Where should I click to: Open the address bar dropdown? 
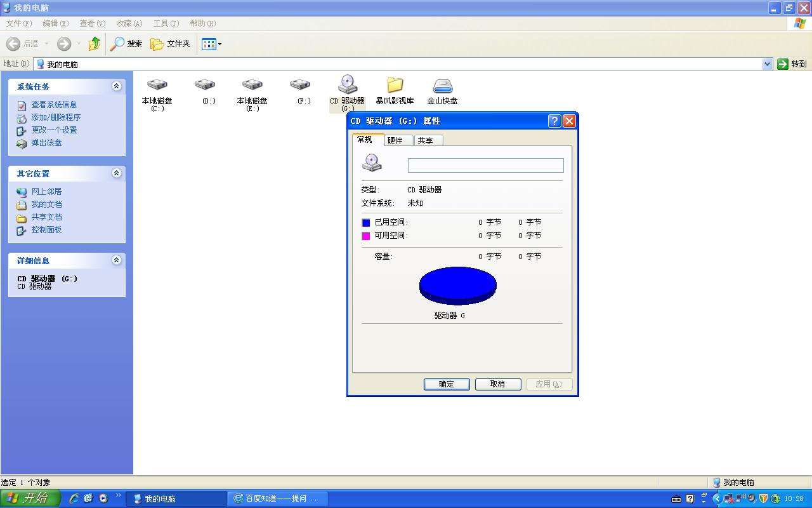coord(767,64)
